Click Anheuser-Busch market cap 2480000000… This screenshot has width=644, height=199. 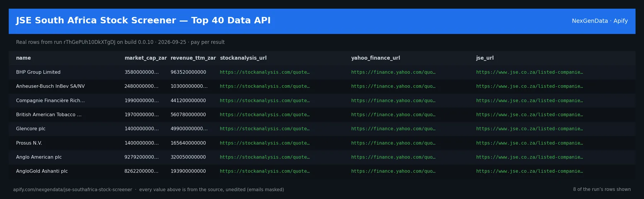141,86
